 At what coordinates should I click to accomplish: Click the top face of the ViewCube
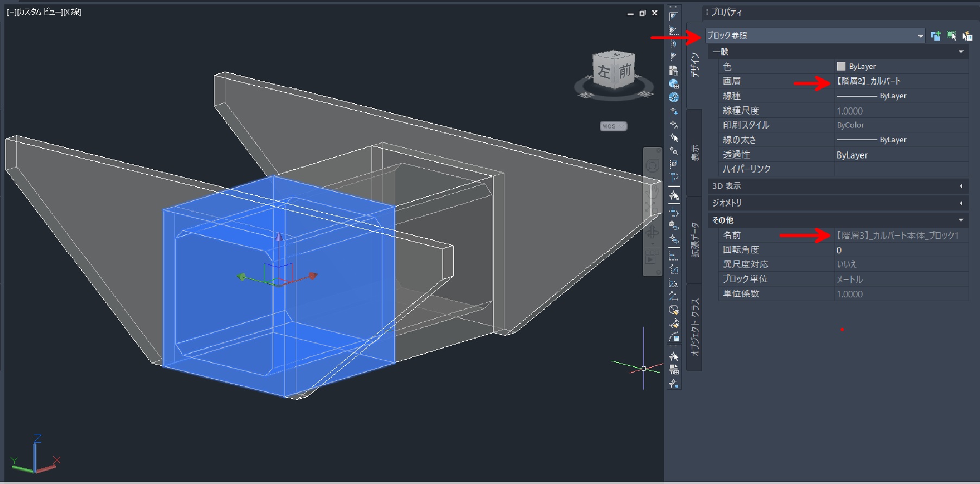click(x=614, y=54)
